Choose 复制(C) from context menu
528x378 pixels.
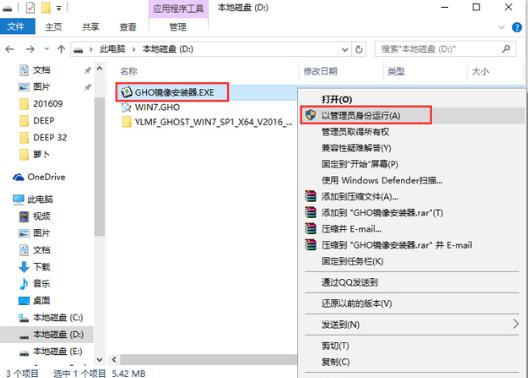336,362
